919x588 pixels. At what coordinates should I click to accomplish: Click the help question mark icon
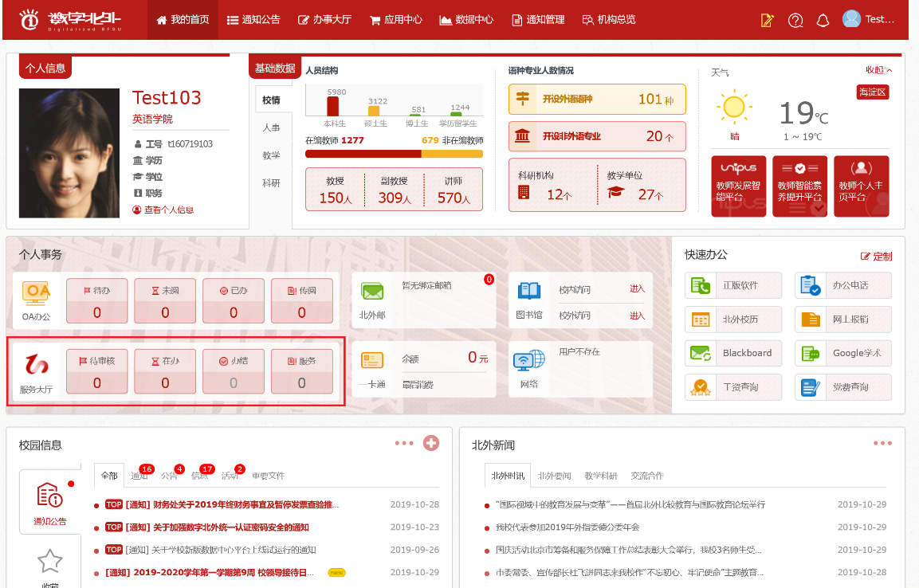795,21
